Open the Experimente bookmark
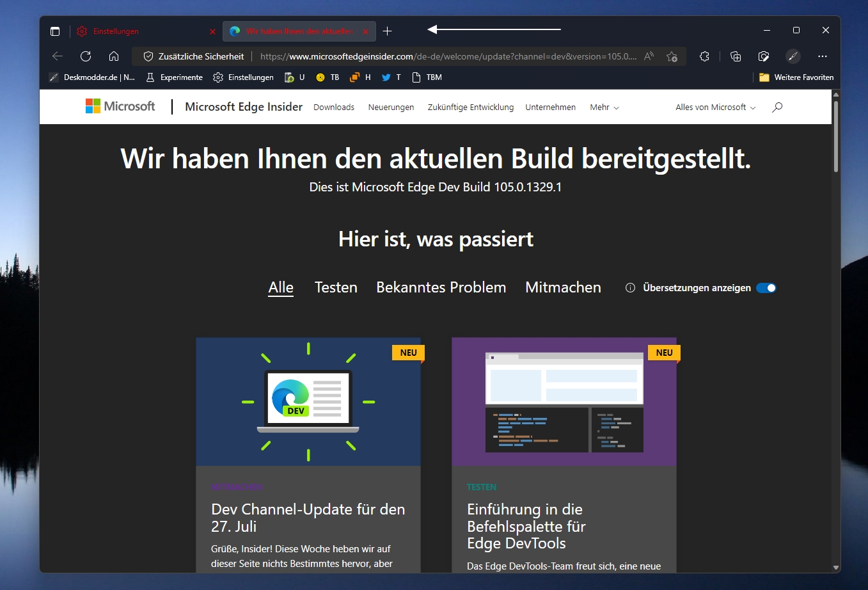 pyautogui.click(x=175, y=77)
